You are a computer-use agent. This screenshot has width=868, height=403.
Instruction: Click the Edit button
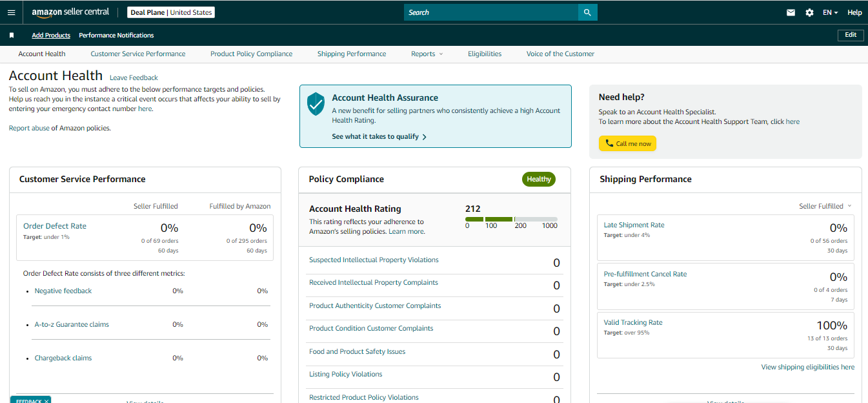[851, 35]
